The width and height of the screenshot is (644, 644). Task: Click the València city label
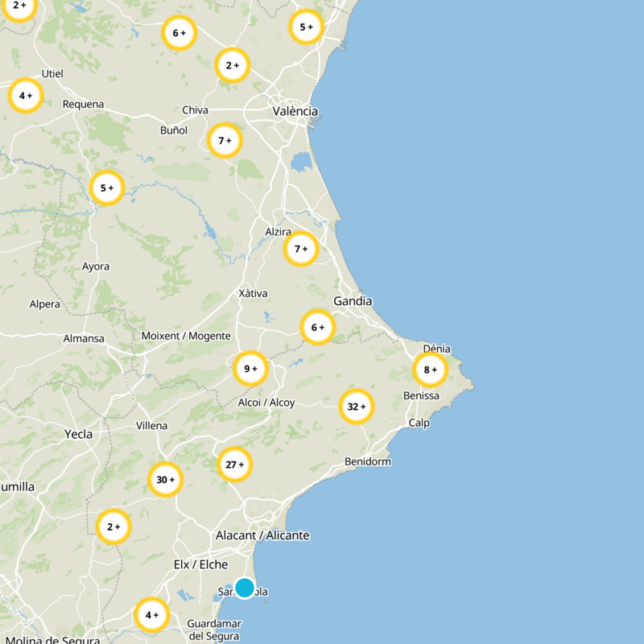295,111
